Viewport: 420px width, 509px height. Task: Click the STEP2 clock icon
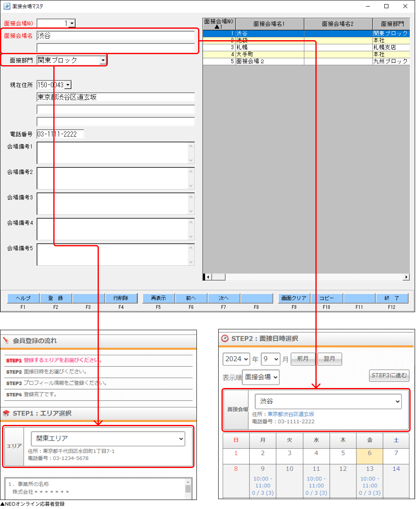(225, 338)
